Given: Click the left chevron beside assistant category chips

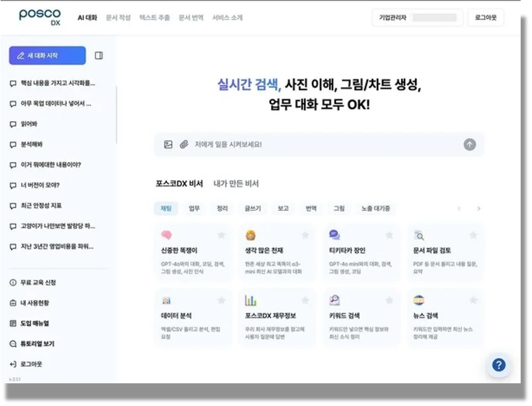Looking at the screenshot, I should [460, 207].
